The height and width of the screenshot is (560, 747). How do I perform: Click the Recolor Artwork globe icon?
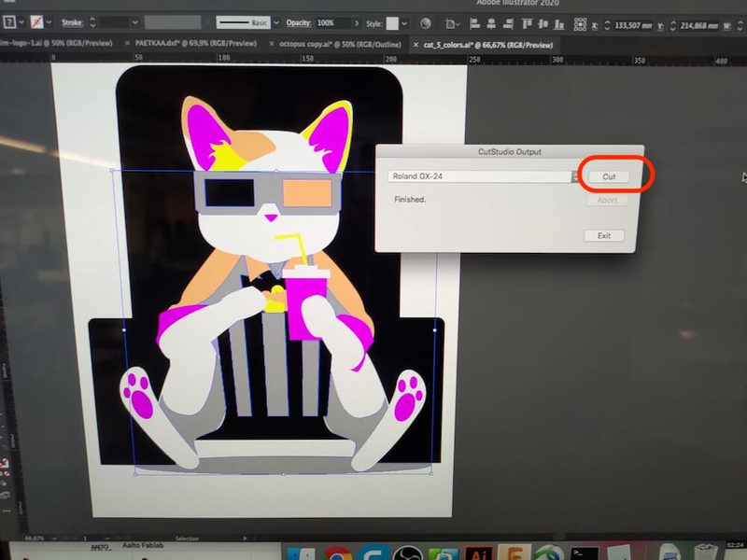426,22
